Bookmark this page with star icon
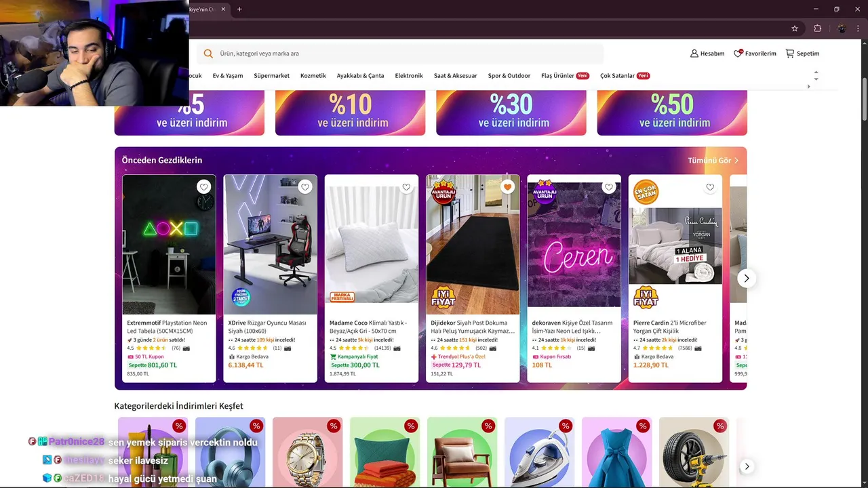Image resolution: width=868 pixels, height=488 pixels. point(795,28)
